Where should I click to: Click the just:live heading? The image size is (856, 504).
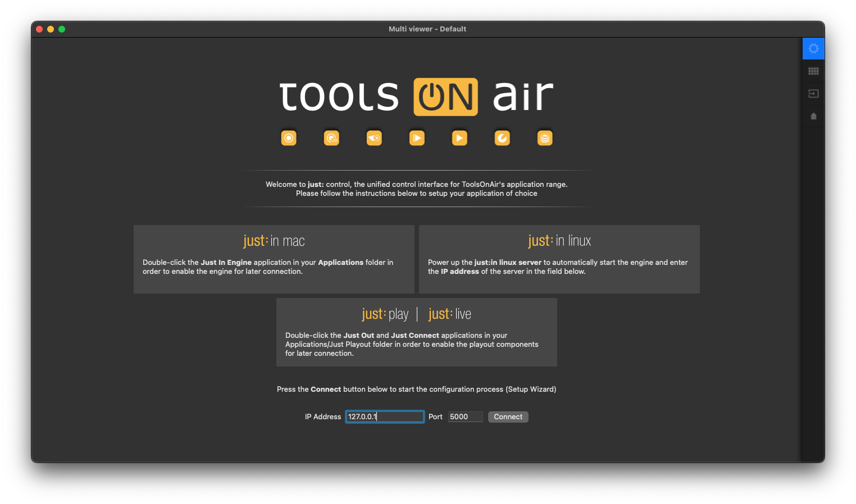(x=450, y=314)
